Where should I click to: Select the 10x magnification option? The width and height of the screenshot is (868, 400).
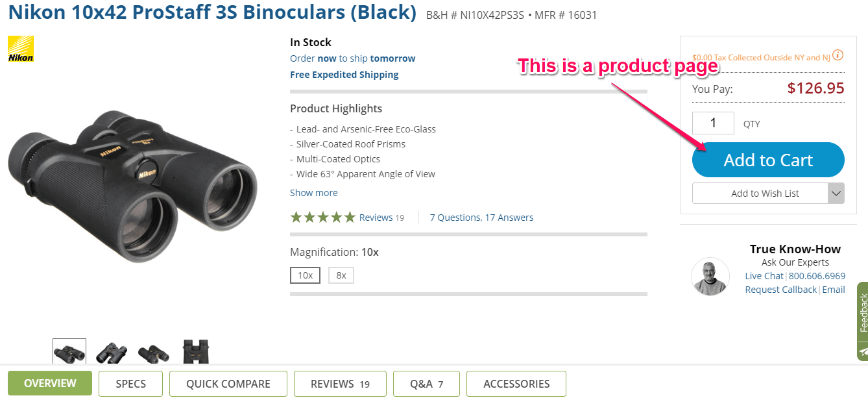coord(305,275)
